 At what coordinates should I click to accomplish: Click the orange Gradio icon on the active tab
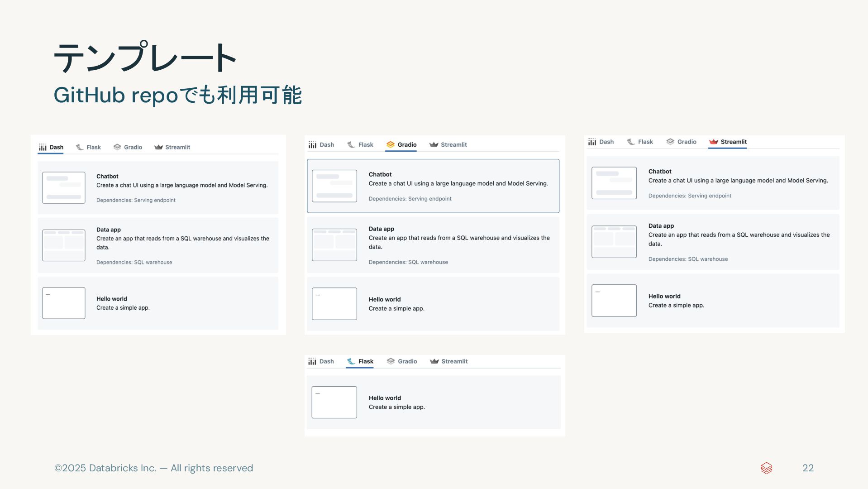tap(391, 144)
